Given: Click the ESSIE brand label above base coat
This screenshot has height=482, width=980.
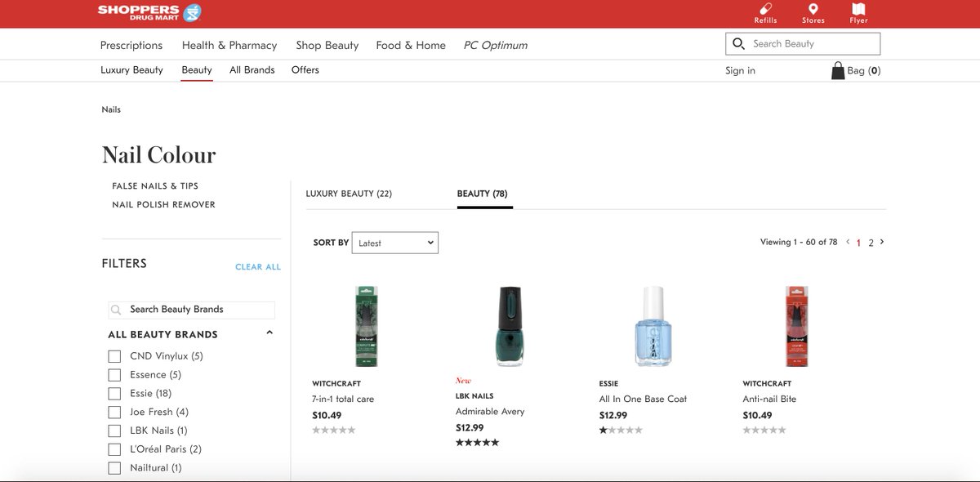Looking at the screenshot, I should coord(608,383).
